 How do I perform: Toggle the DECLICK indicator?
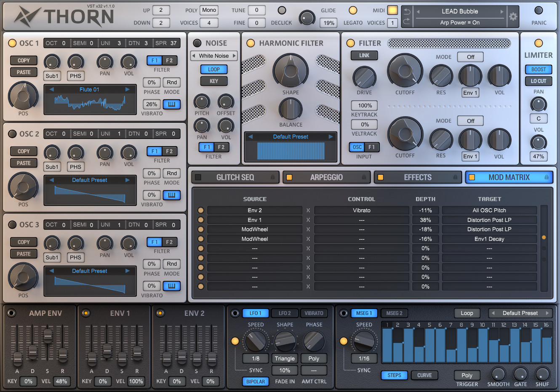point(282,11)
